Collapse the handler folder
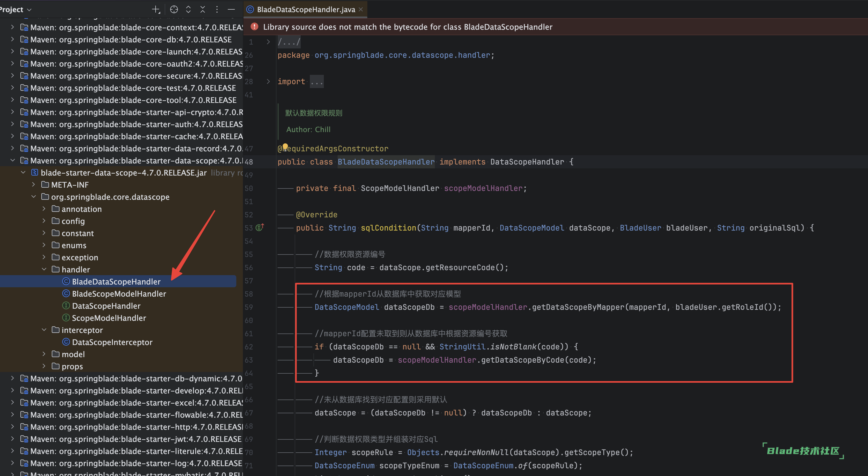 (x=44, y=269)
